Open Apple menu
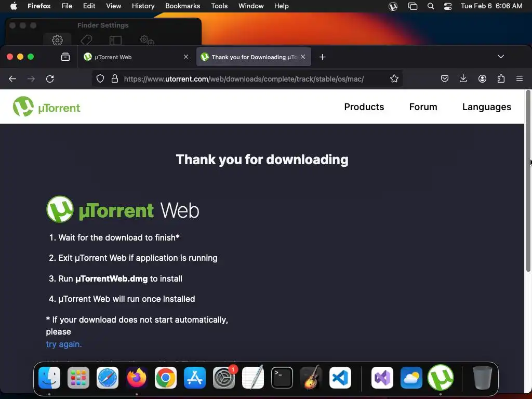532x399 pixels. click(14, 6)
